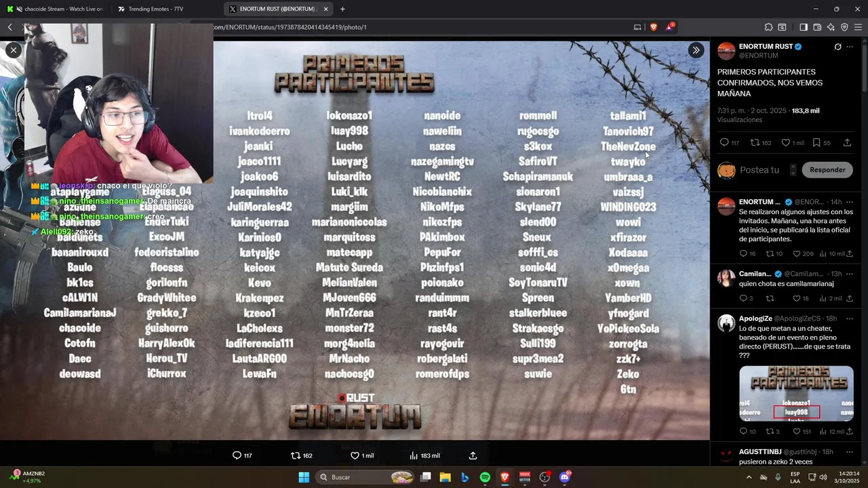Image resolution: width=868 pixels, height=488 pixels.
Task: Go back with the browser back arrow
Action: pyautogui.click(x=10, y=27)
